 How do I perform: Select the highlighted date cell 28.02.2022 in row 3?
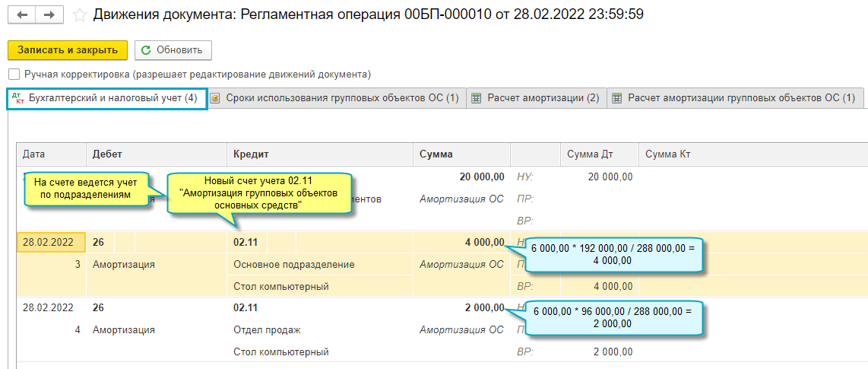(52, 242)
